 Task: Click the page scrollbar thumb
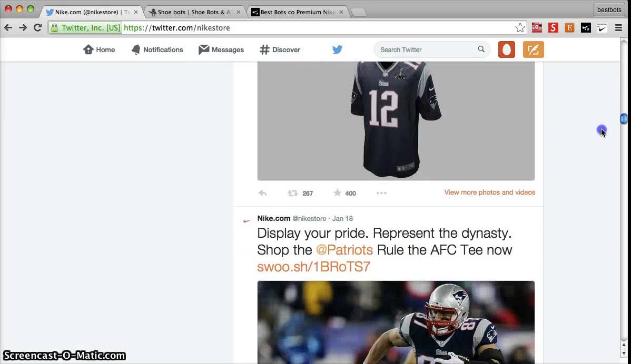pyautogui.click(x=624, y=118)
